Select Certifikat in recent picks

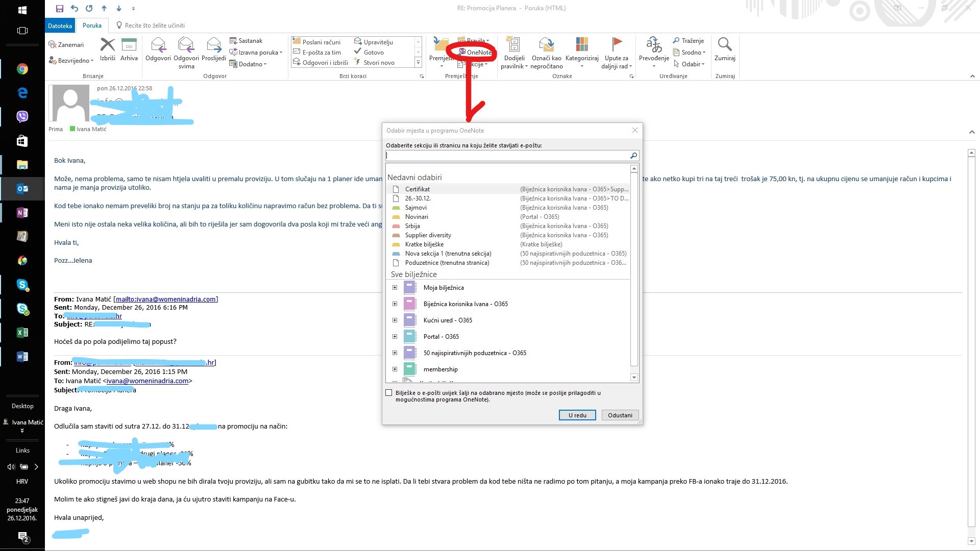(x=509, y=189)
